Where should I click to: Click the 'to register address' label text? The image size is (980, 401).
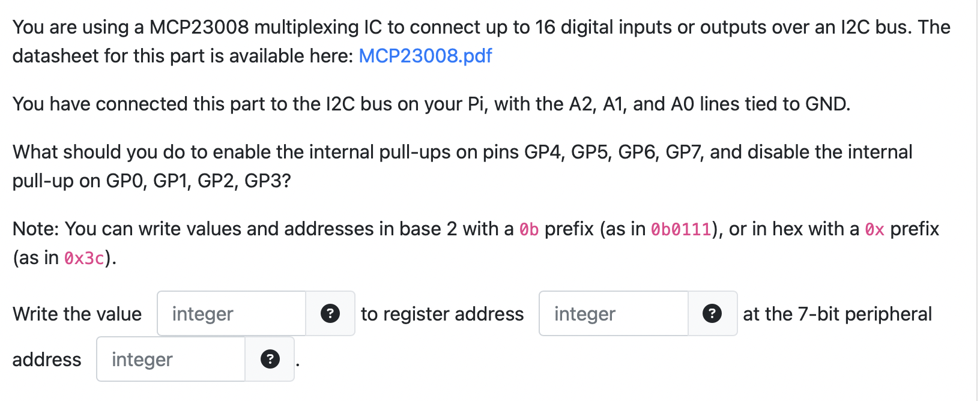click(441, 313)
